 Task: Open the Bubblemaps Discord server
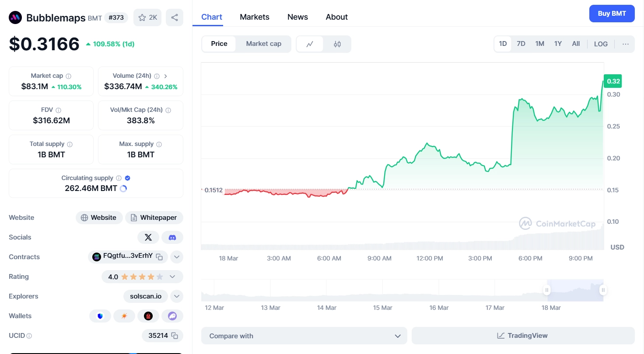click(172, 237)
